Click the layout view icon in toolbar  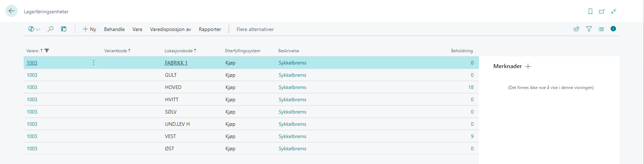[x=64, y=29]
